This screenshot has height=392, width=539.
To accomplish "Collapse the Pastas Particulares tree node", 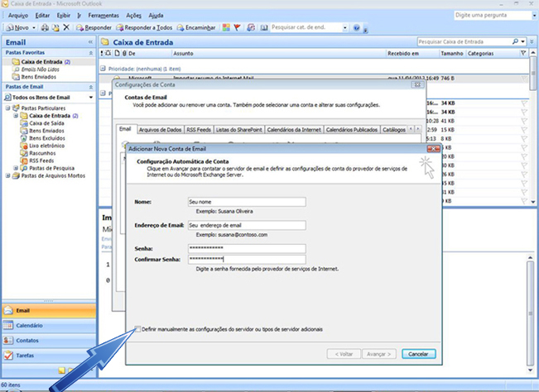I will point(7,108).
